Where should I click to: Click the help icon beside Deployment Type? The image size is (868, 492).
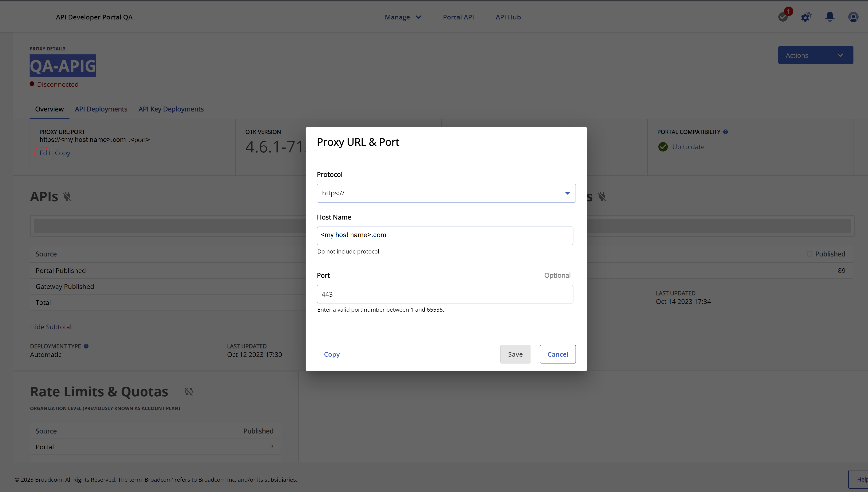click(86, 346)
